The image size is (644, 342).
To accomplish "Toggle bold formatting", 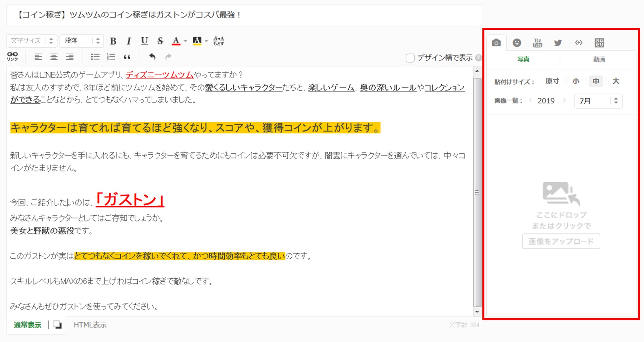I will [113, 41].
